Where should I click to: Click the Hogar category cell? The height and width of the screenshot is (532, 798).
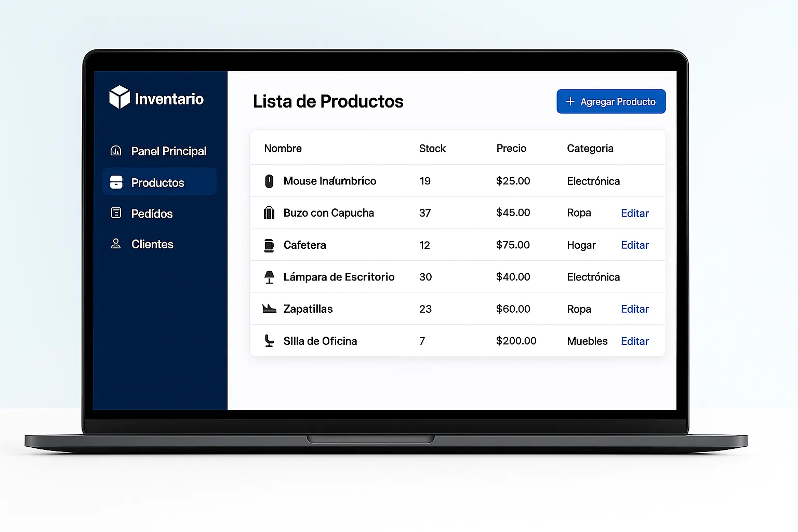pos(581,245)
